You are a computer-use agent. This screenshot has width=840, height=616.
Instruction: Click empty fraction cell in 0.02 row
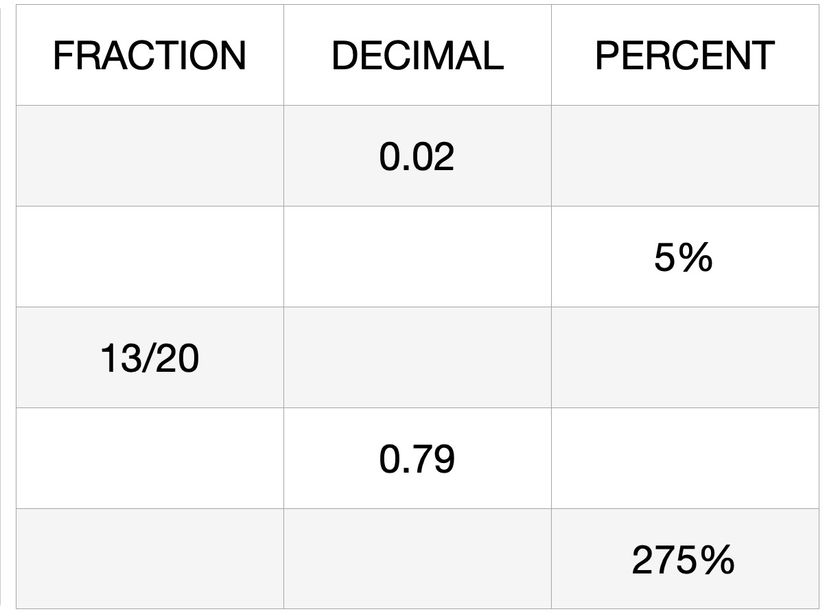(x=150, y=156)
